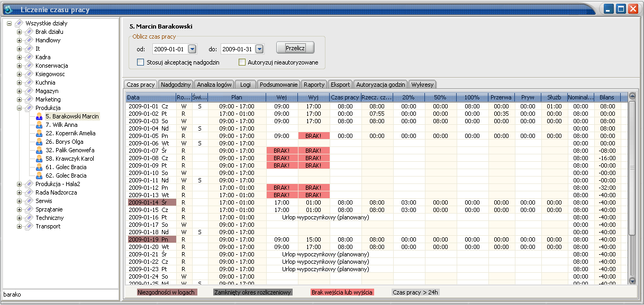Click the person icon beside Krawczyk Karol
This screenshot has height=305, width=644.
(39, 159)
